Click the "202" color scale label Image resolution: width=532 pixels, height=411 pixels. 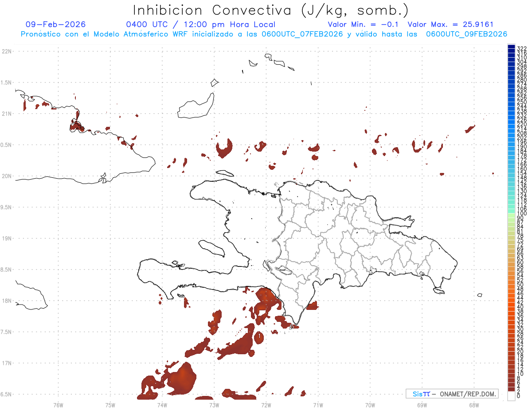pos(522,137)
